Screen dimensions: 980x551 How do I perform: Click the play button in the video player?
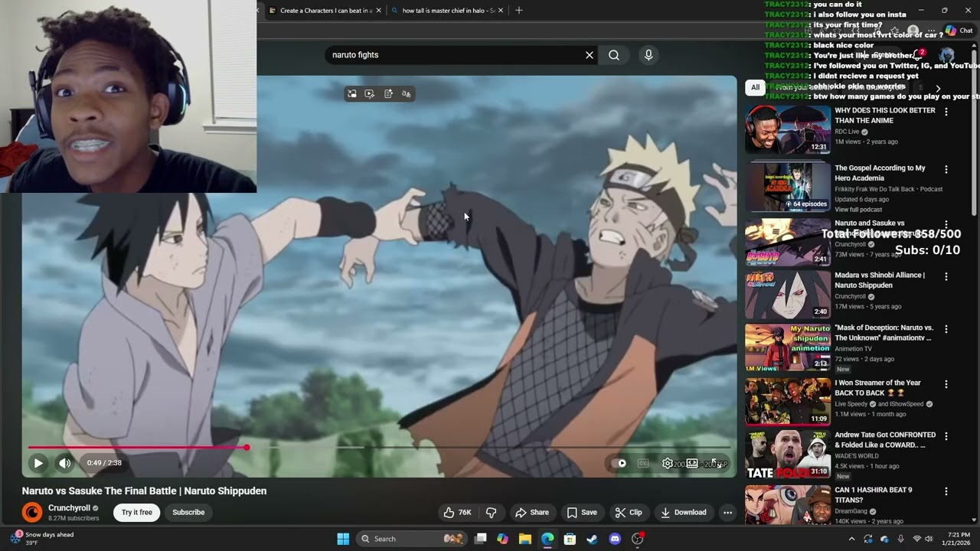(38, 463)
